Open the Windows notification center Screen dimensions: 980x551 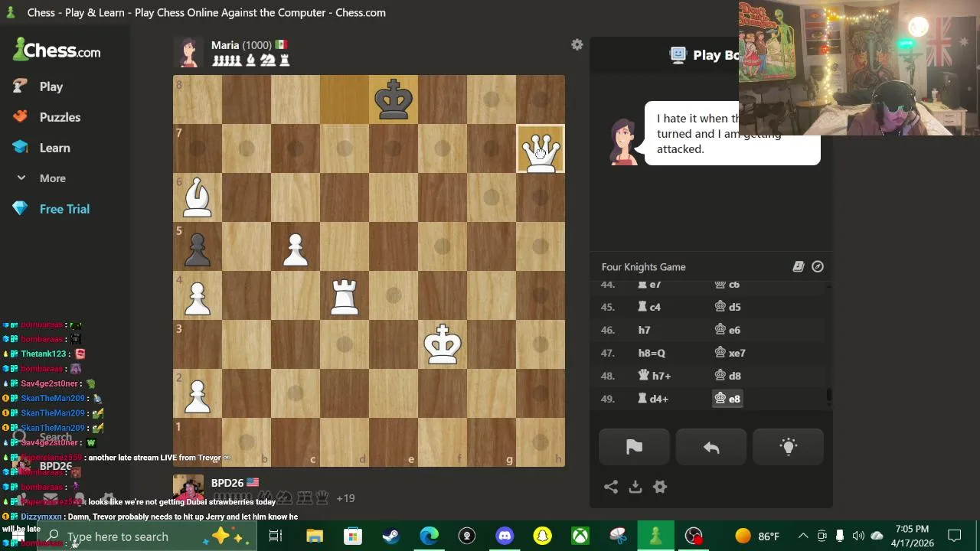point(955,536)
